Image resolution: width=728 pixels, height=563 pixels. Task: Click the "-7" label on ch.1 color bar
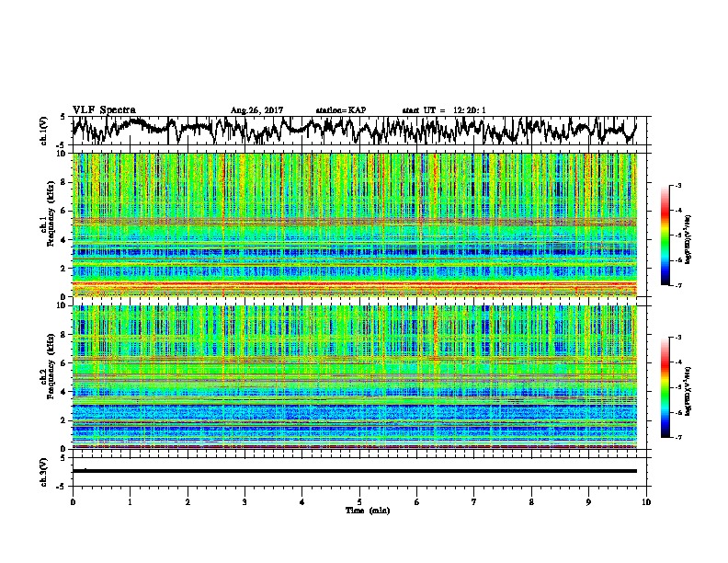(x=677, y=285)
